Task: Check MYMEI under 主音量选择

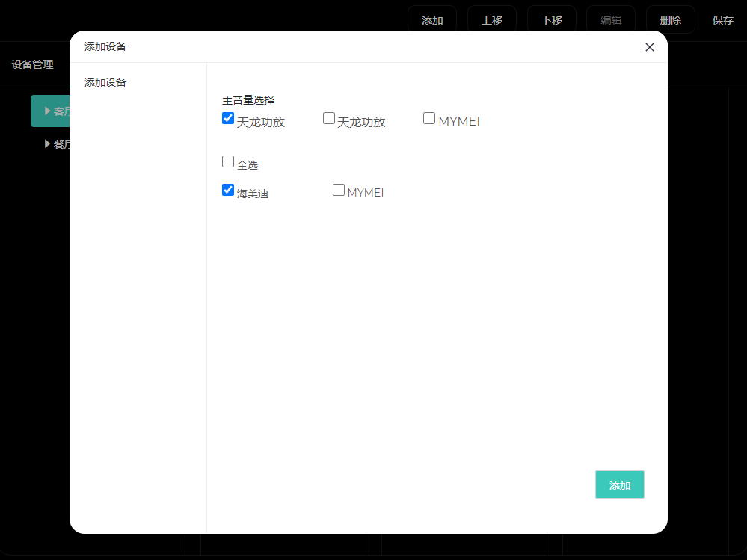Action: click(x=429, y=118)
